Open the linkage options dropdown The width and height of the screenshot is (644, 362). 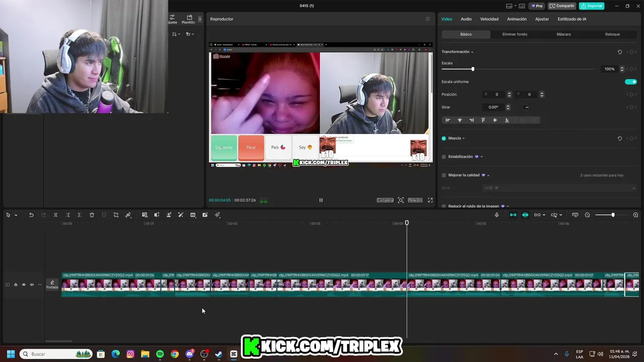click(544, 215)
